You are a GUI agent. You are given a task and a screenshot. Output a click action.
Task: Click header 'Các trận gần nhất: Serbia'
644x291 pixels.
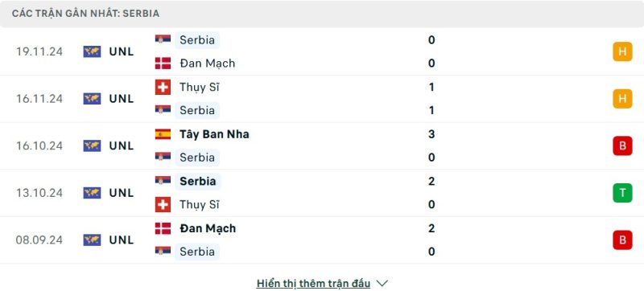click(85, 14)
